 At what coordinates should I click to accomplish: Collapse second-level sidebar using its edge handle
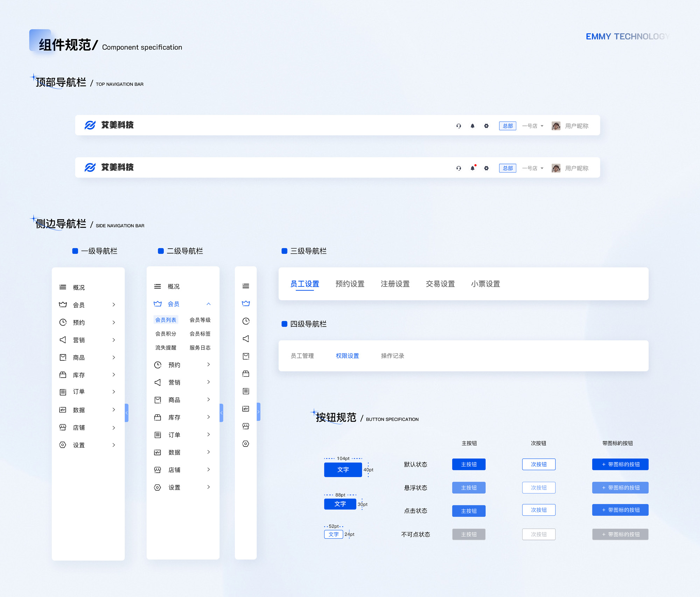point(222,413)
